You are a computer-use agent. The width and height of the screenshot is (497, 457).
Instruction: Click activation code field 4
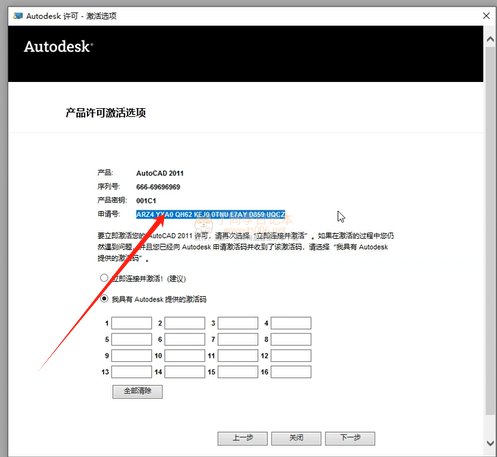coord(291,323)
